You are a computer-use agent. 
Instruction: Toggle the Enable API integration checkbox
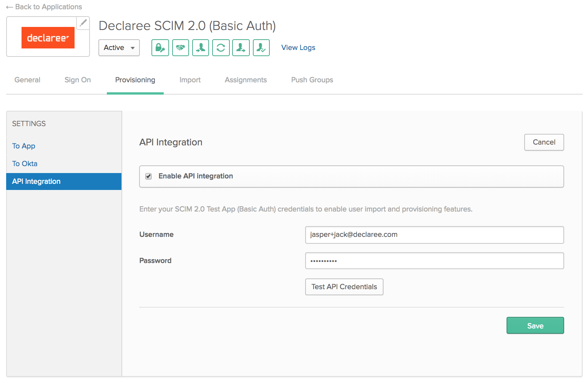(x=148, y=176)
